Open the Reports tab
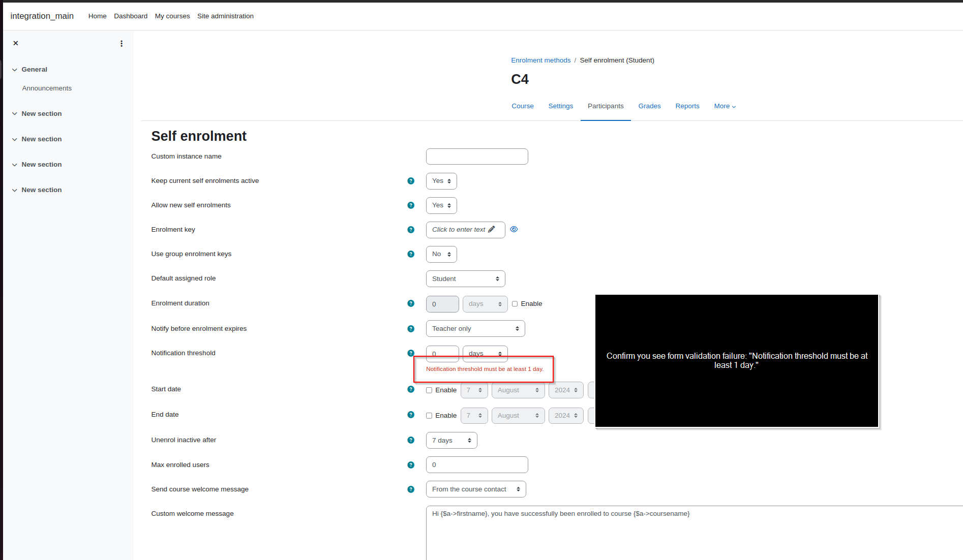Viewport: 963px width, 560px height. [x=687, y=106]
